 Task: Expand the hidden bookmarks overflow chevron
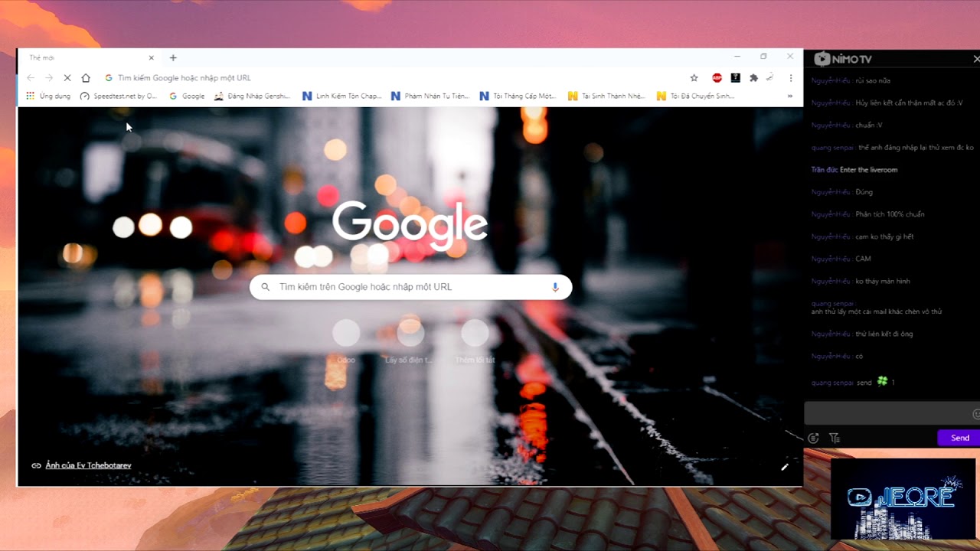click(x=789, y=96)
